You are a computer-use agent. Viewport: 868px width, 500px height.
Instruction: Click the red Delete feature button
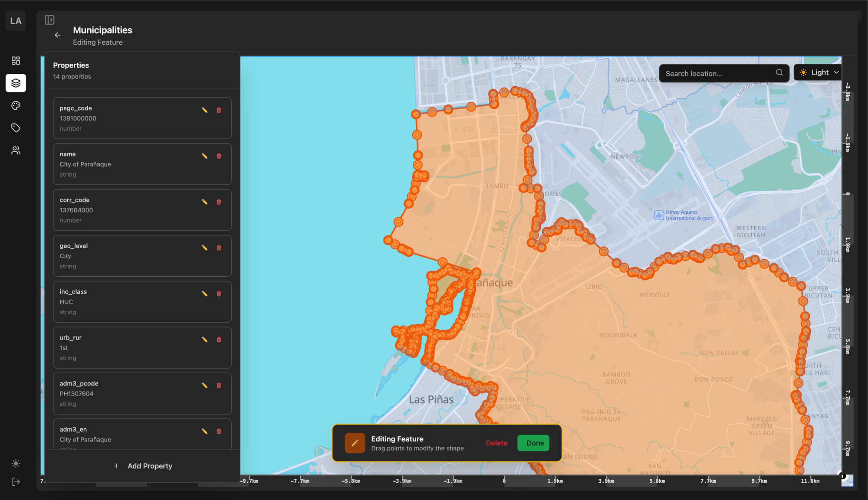tap(496, 443)
